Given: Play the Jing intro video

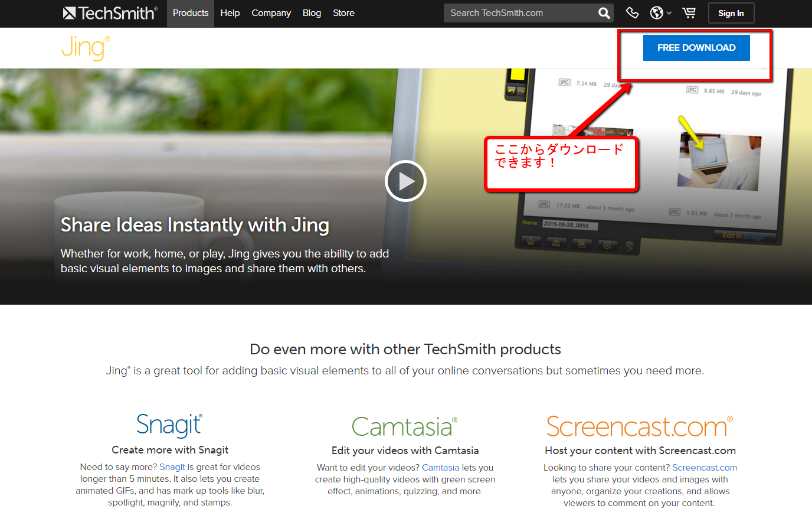Looking at the screenshot, I should tap(405, 181).
